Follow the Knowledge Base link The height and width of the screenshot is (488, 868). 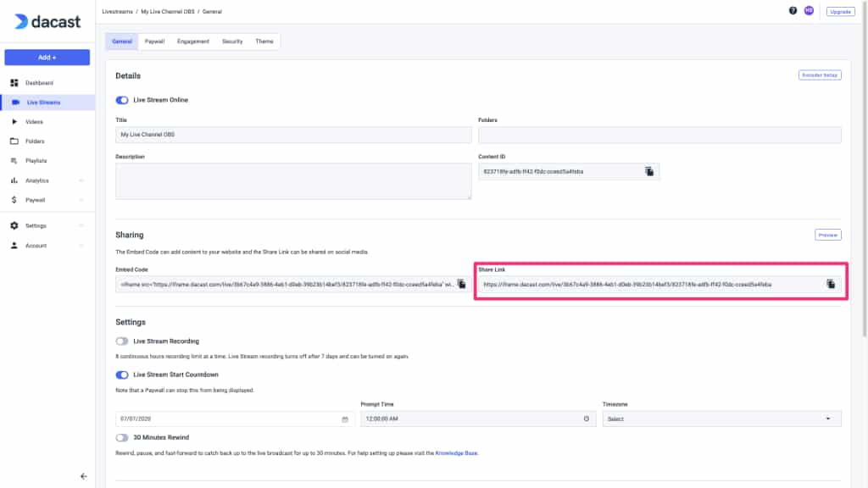456,453
